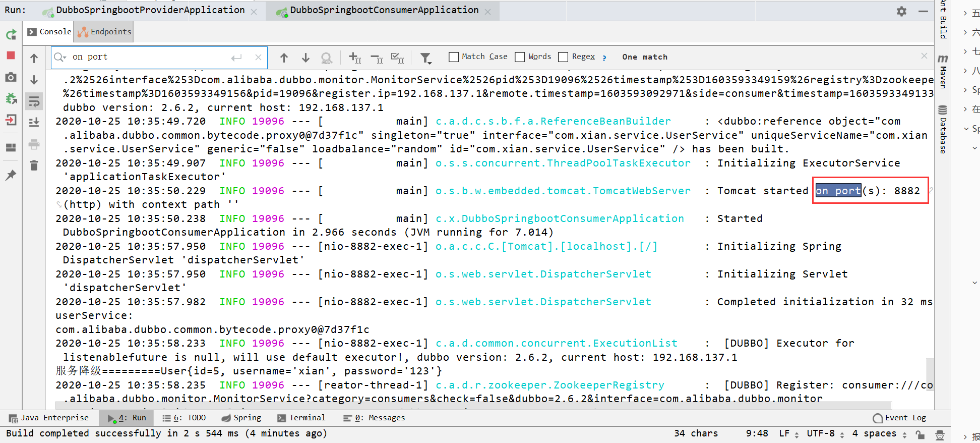Screen dimensions: 980x443
Task: Close the find bar
Action: pyautogui.click(x=924, y=56)
